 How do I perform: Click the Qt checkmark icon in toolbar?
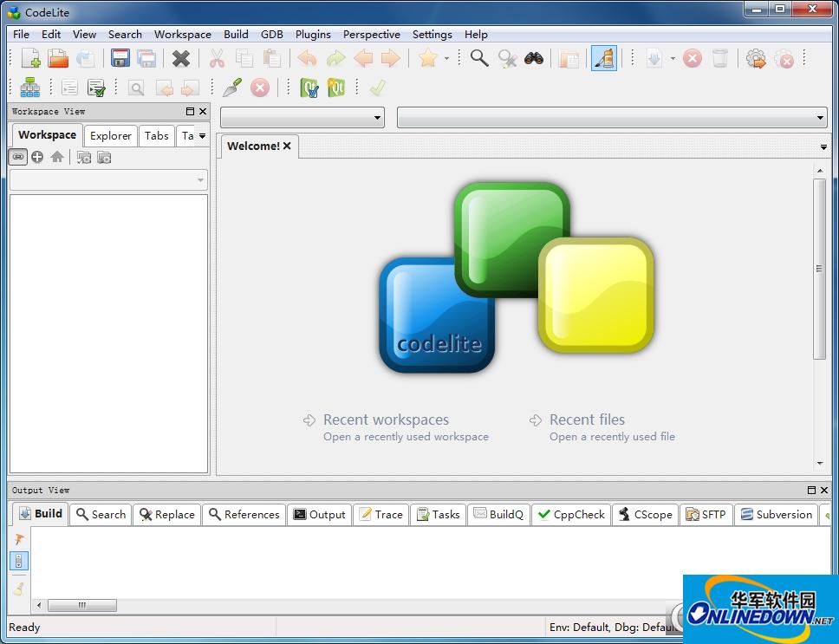(309, 88)
